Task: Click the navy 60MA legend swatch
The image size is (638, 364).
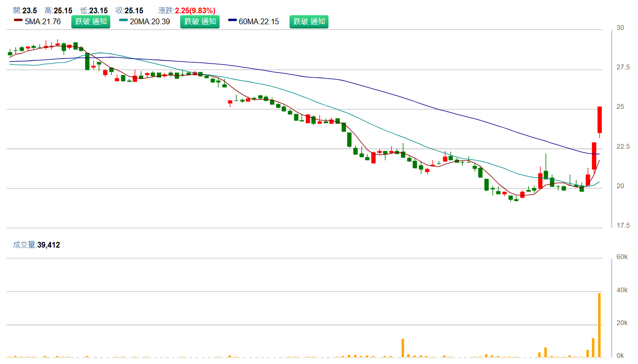Action: point(232,20)
